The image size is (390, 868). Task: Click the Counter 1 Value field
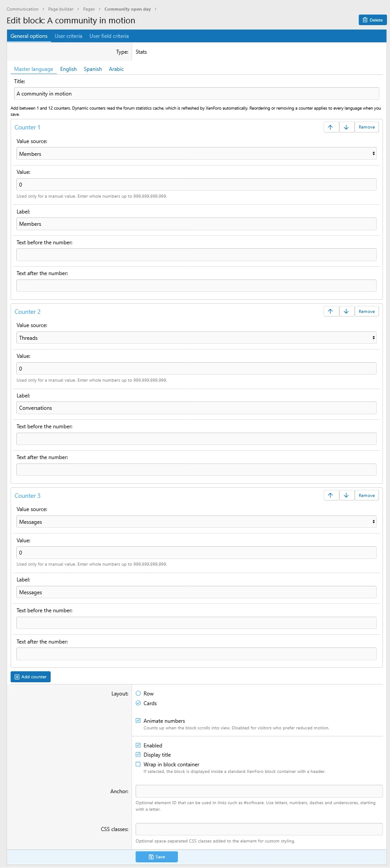click(196, 184)
